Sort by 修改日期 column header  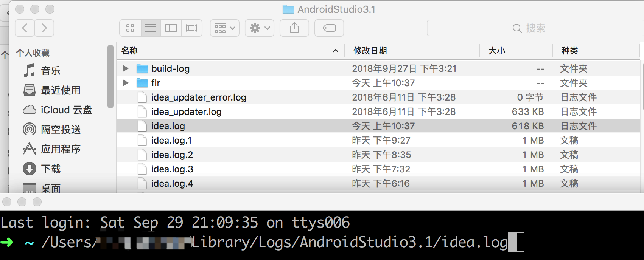click(412, 51)
